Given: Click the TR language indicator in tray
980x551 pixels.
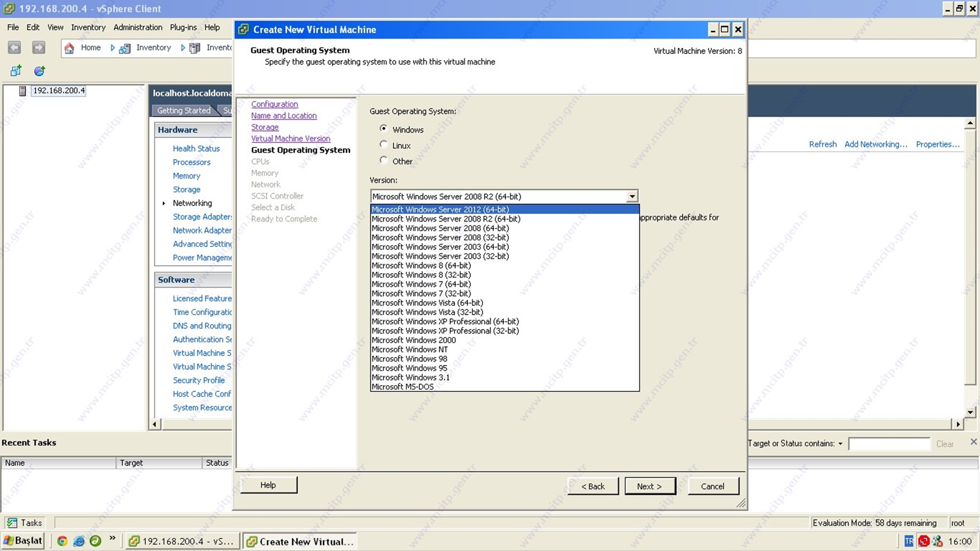Looking at the screenshot, I should point(908,541).
